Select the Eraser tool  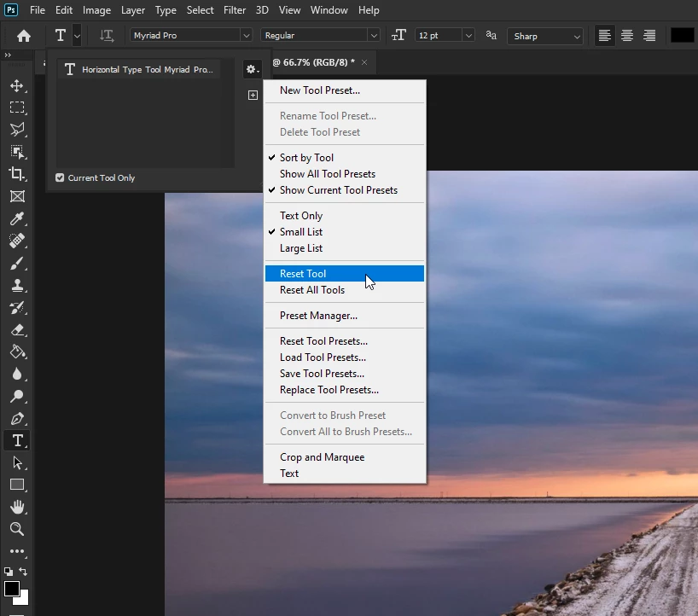tap(17, 330)
